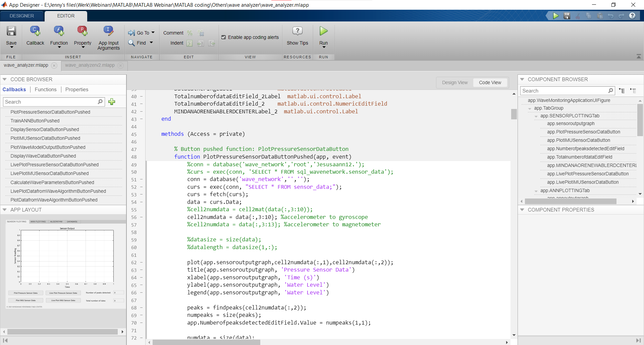Collapse the APP LAYOUT section
Viewport: 644px width, 345px height.
(x=4, y=210)
